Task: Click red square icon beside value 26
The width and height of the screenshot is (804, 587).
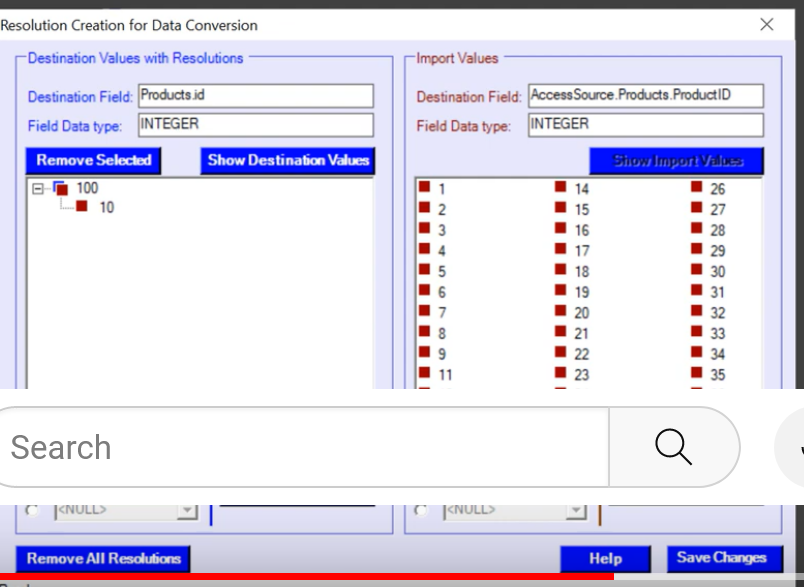Action: point(696,188)
